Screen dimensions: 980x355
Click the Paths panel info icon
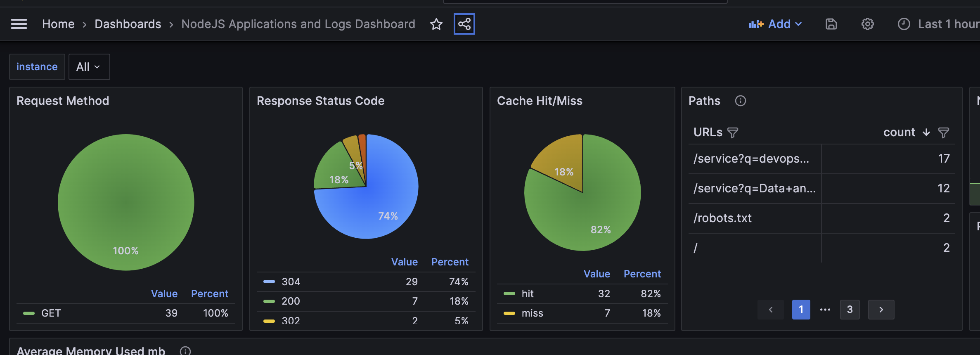click(741, 101)
